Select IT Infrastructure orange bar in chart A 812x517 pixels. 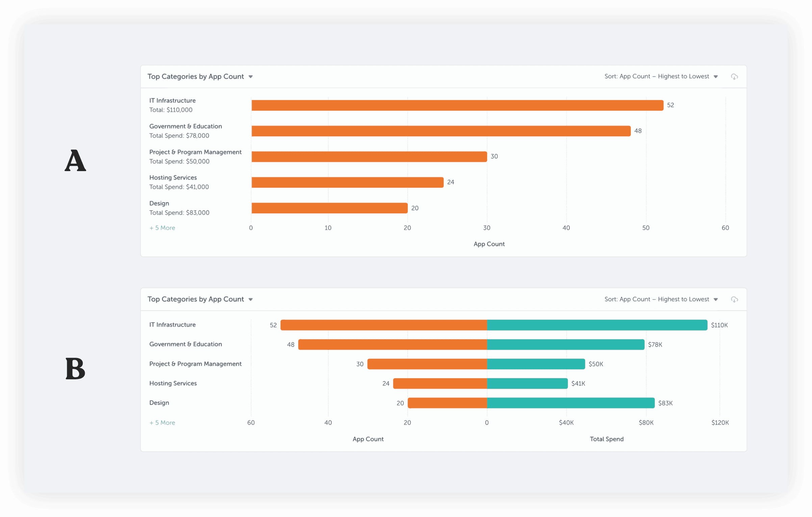tap(457, 105)
